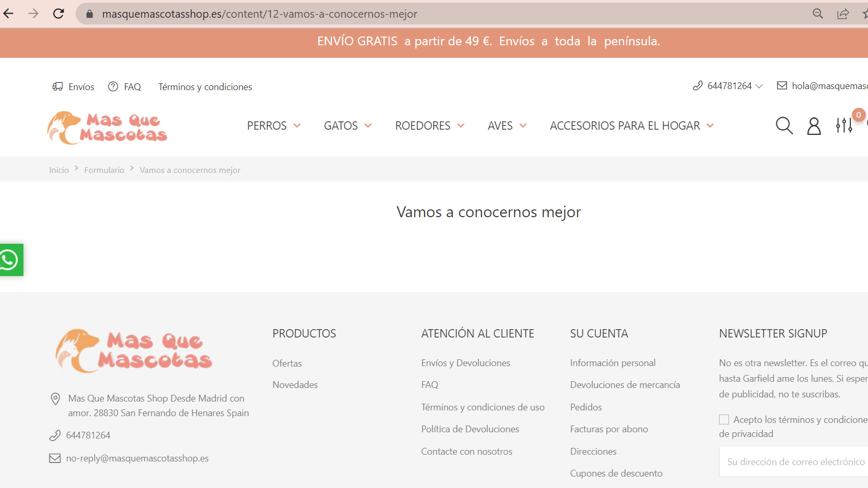Click the 'Vamos a conocernos mejor' heading
Viewport: 868px width, 488px height.
(x=489, y=212)
